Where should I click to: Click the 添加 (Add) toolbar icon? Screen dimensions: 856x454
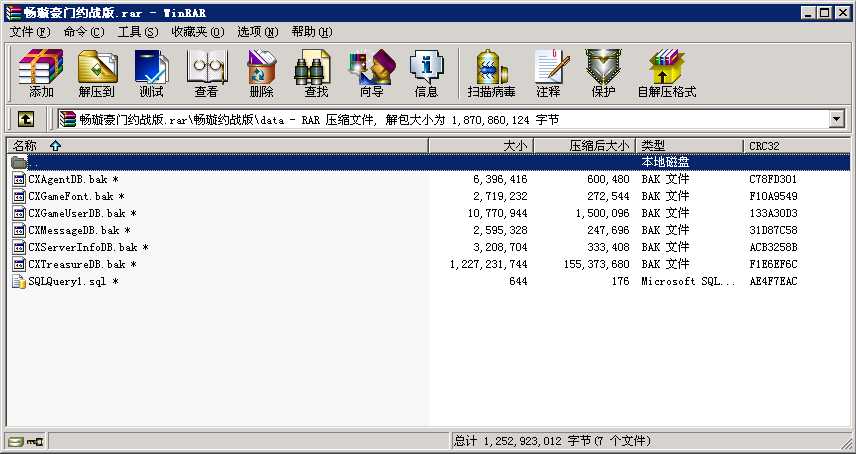tap(41, 74)
